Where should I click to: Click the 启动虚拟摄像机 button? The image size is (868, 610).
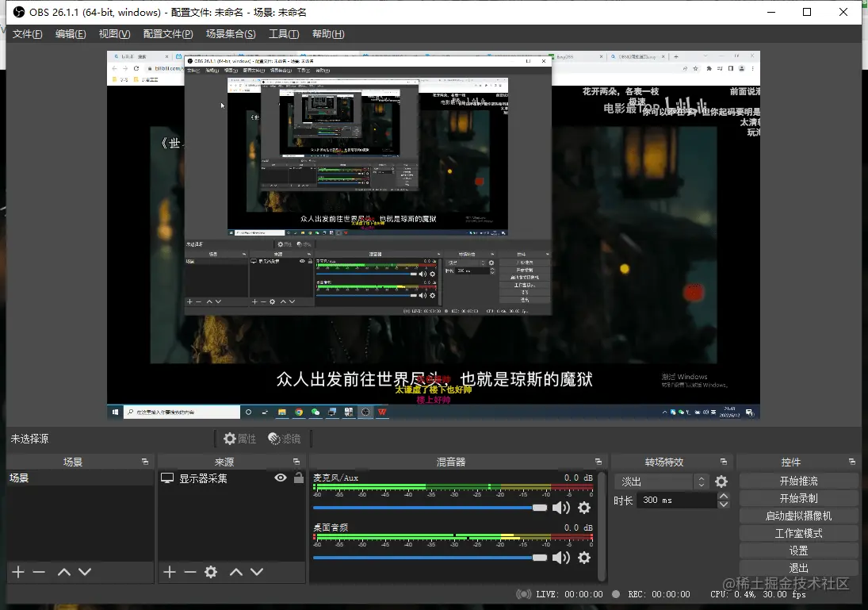click(798, 516)
